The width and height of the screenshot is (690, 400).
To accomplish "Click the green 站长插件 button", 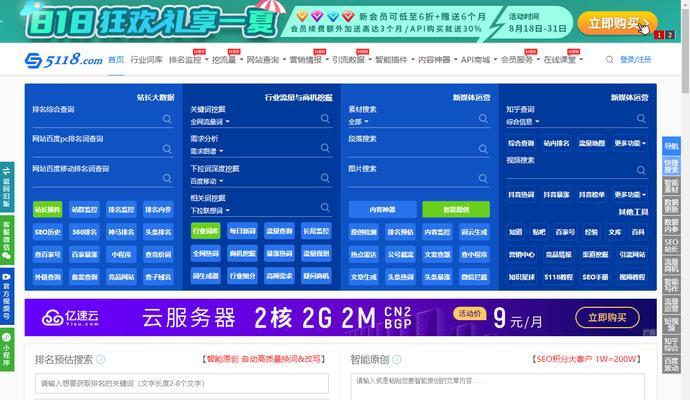I will pos(48,209).
